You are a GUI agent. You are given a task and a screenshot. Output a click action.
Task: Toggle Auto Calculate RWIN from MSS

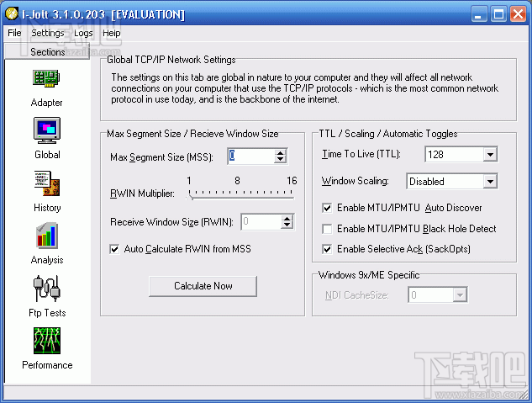[114, 249]
